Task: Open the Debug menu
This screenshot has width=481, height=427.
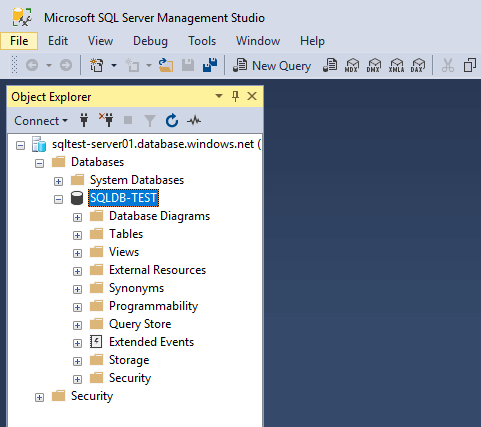Action: [x=150, y=41]
